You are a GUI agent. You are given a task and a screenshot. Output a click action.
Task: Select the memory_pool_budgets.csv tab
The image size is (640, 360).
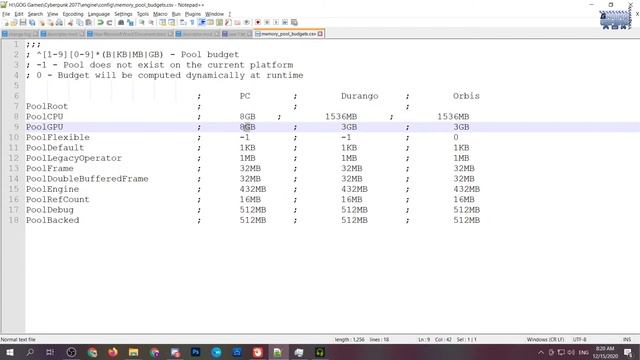(288, 34)
